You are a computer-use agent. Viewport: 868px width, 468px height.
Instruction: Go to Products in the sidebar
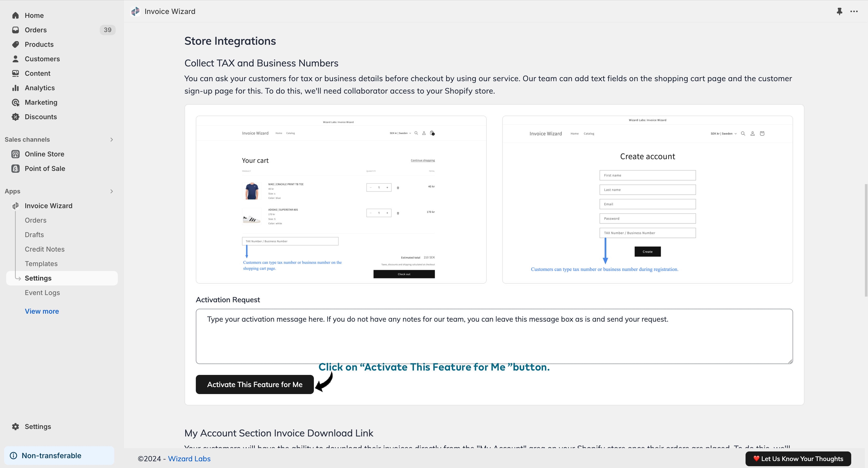(x=39, y=44)
